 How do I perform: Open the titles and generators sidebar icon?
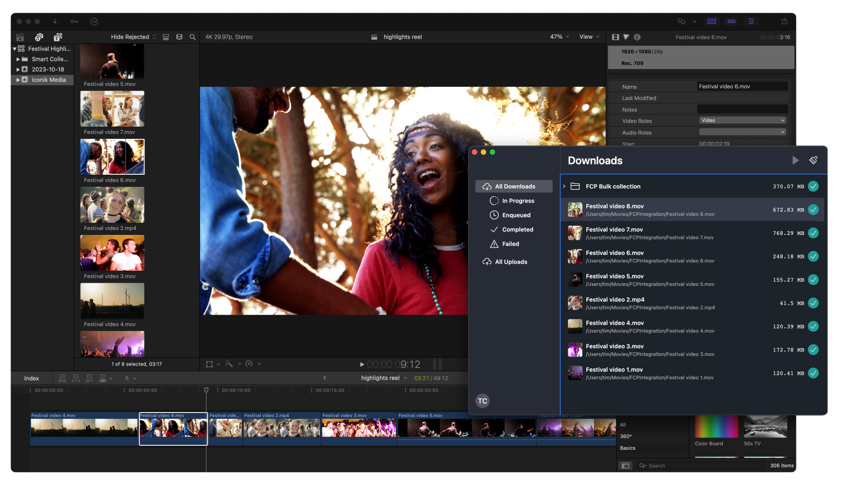pos(58,37)
